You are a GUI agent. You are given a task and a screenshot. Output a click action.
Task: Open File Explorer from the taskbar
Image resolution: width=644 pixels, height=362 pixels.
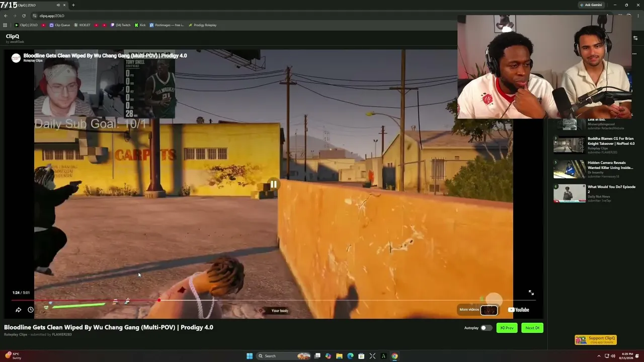tap(339, 356)
